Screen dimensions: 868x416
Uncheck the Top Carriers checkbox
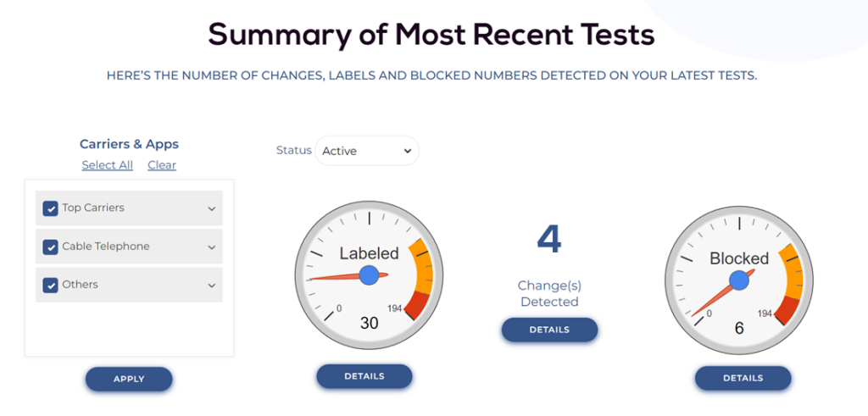coord(50,208)
